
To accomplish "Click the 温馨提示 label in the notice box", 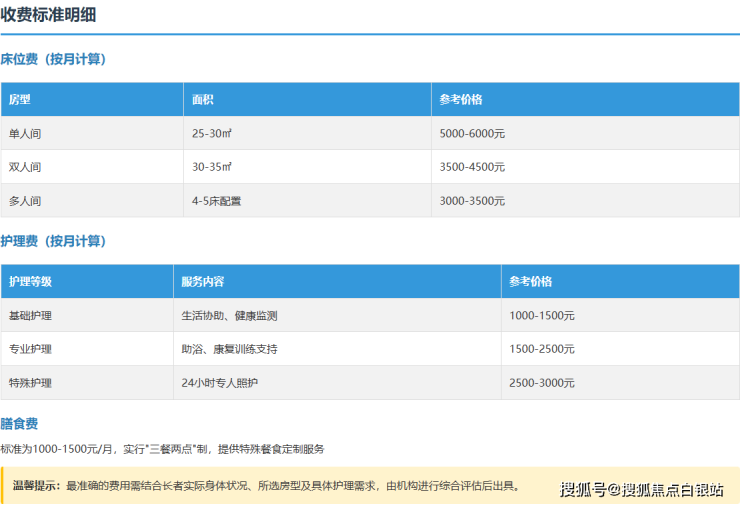I will [37, 486].
